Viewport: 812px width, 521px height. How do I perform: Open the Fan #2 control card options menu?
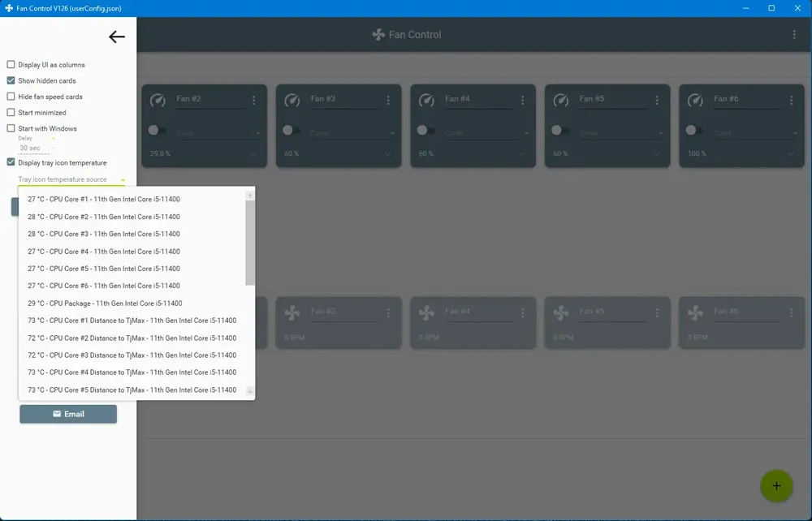tap(253, 100)
